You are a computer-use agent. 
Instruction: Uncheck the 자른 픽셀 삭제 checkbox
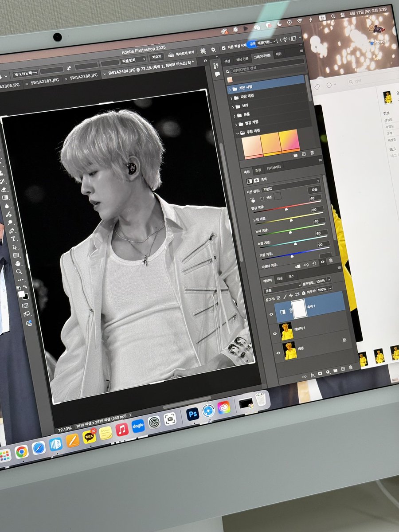point(223,48)
